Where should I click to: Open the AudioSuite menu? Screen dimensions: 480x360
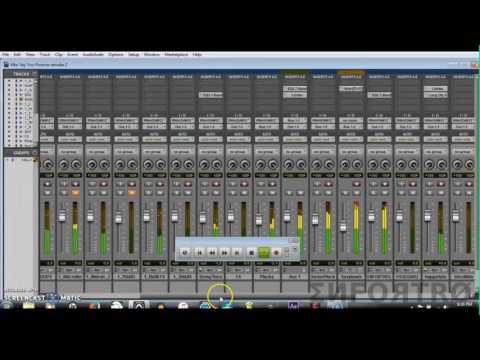(93, 54)
